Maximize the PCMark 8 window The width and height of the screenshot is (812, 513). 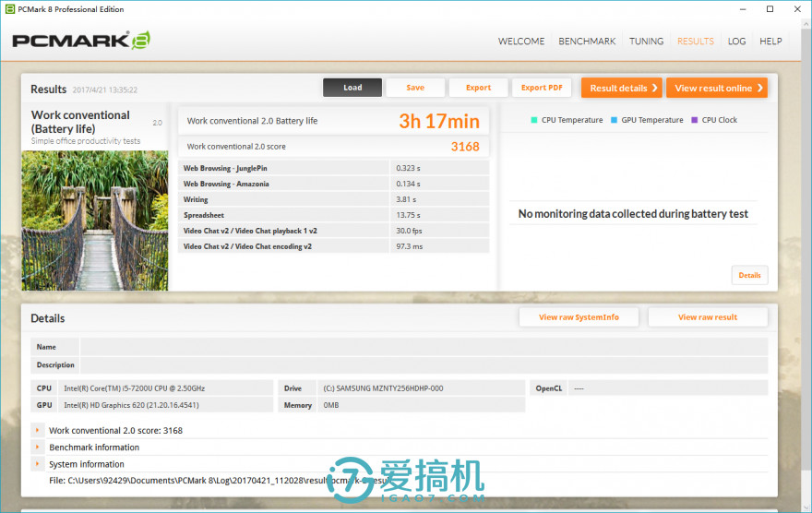click(770, 9)
